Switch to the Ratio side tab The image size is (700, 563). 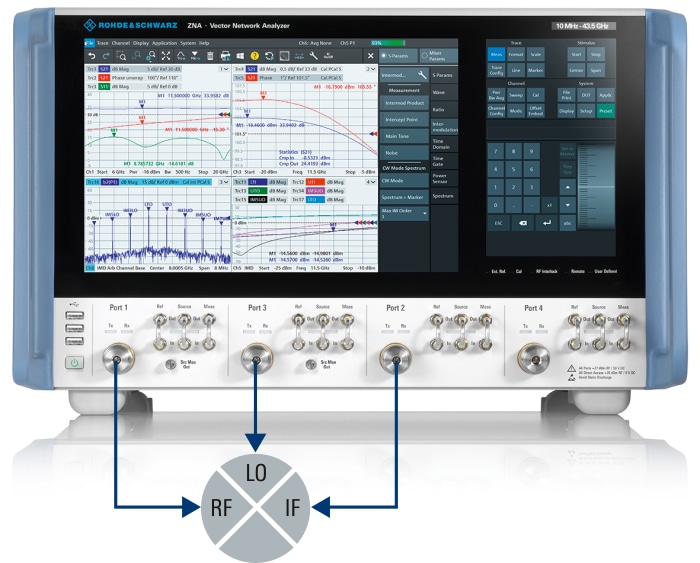(x=445, y=109)
